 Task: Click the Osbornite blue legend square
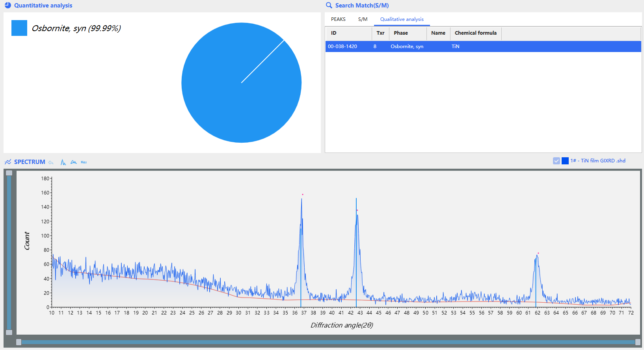pos(19,28)
